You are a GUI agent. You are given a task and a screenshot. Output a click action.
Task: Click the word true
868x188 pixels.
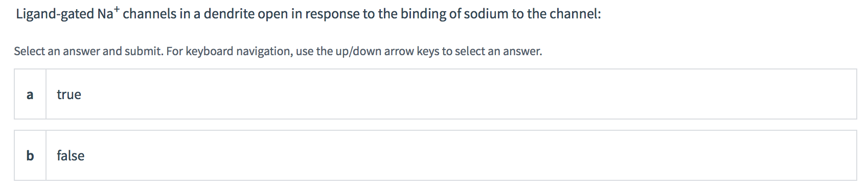tap(69, 95)
